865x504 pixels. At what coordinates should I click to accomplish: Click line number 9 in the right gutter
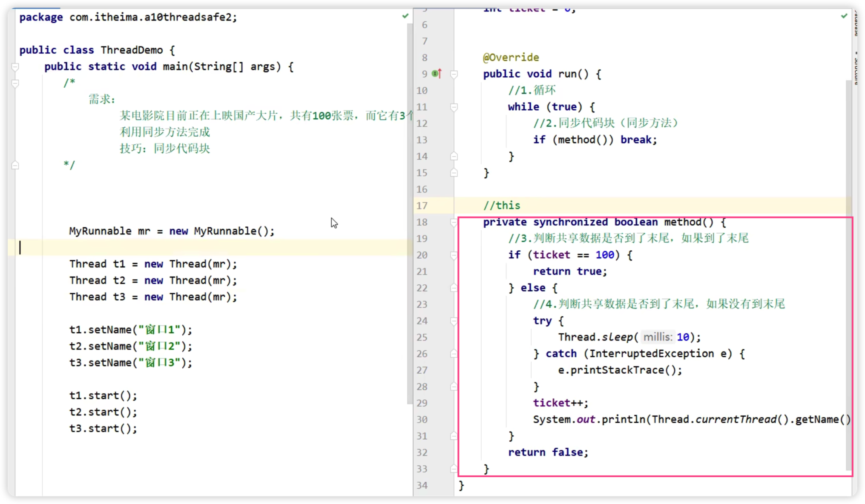coord(425,74)
